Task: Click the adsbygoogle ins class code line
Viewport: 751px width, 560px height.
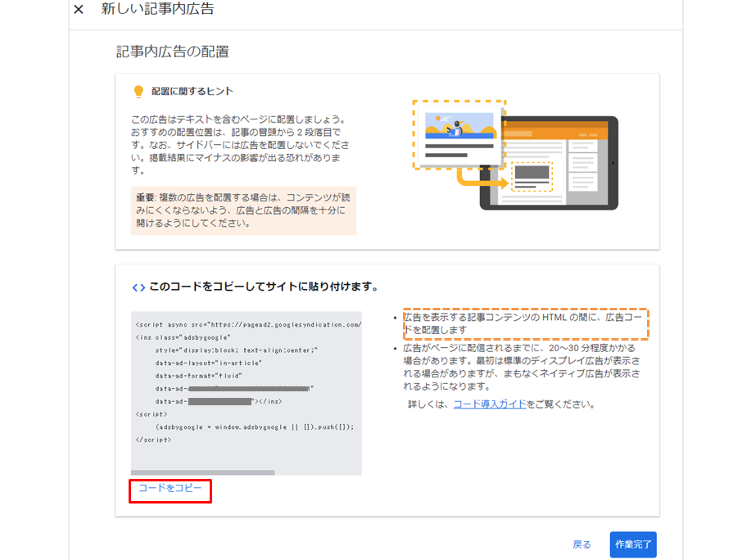Action: tap(183, 337)
